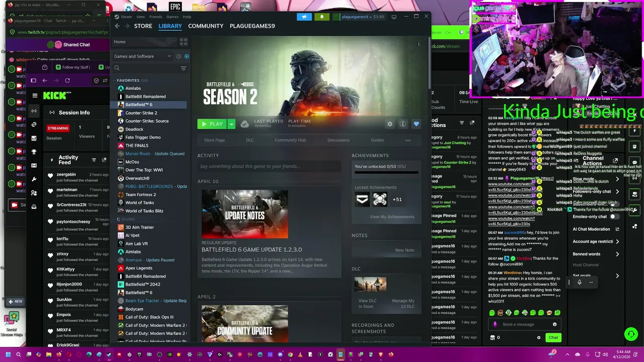The width and height of the screenshot is (644, 362).
Task: Expand the Banned words option arrow
Action: pos(617,254)
